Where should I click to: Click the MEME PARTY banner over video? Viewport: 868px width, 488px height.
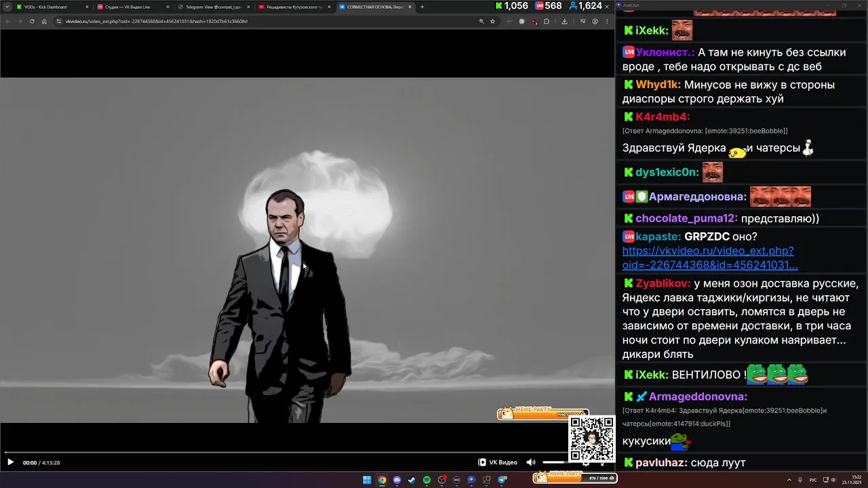coord(542,413)
